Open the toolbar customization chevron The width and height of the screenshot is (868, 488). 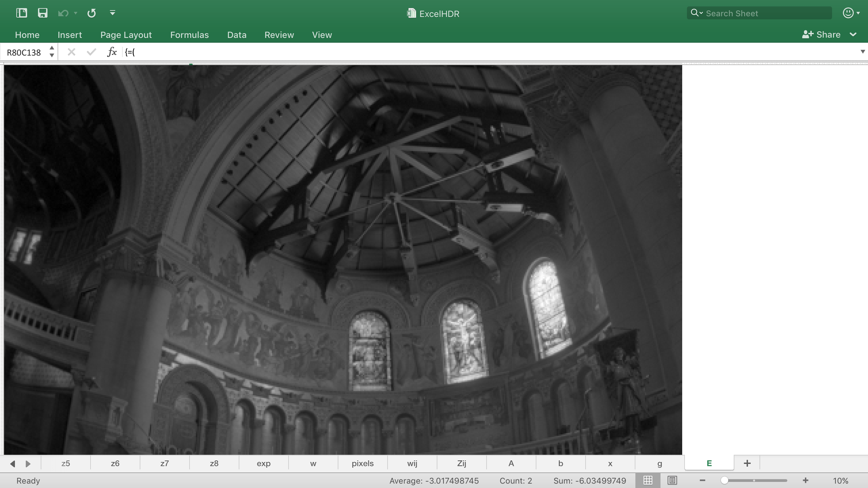point(112,13)
